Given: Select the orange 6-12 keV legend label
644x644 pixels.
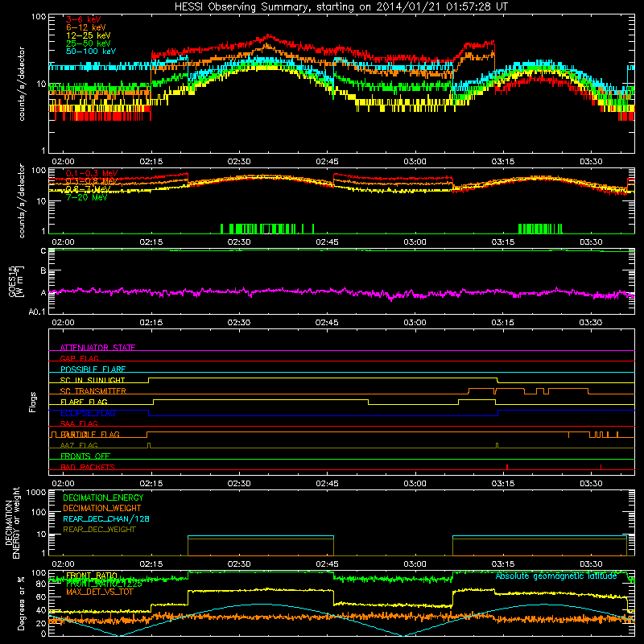Looking at the screenshot, I should [86, 27].
